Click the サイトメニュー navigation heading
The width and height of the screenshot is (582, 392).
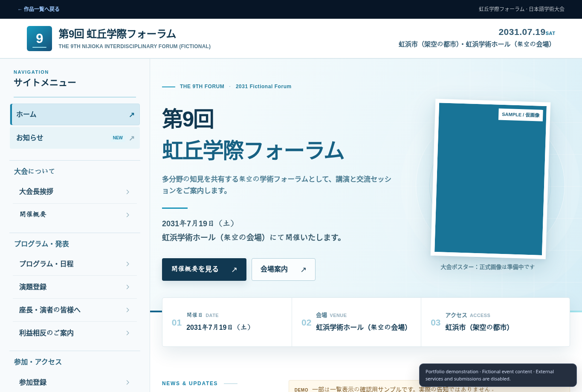click(45, 83)
